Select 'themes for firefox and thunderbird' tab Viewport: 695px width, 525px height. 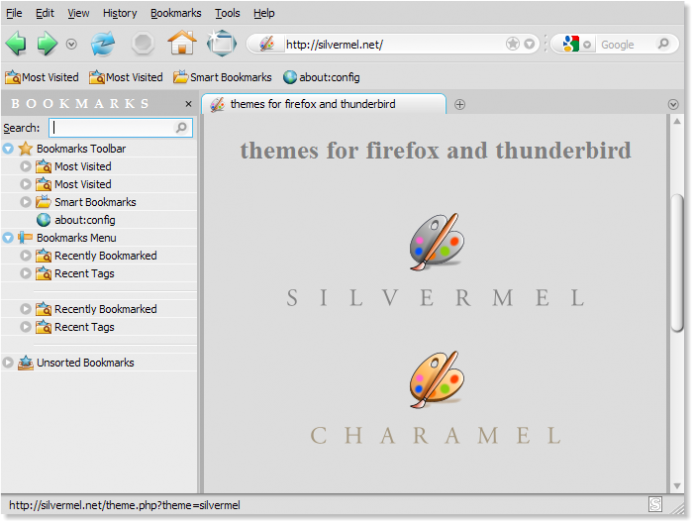click(324, 104)
